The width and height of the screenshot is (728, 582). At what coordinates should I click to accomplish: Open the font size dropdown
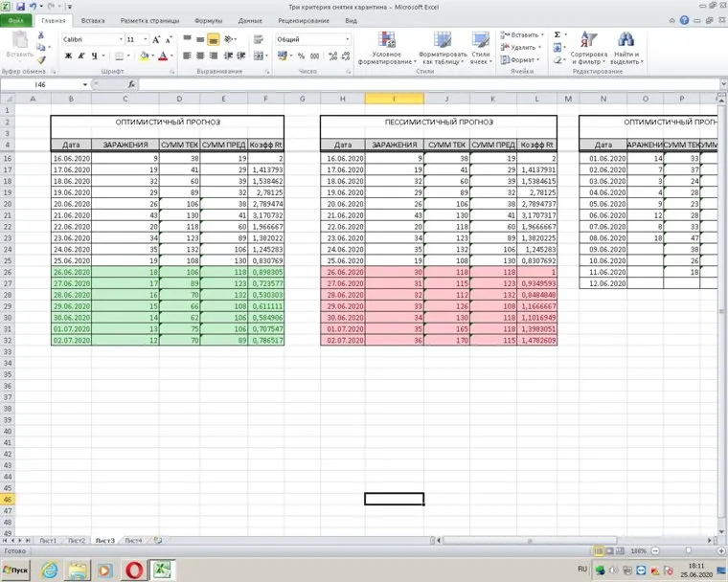146,39
